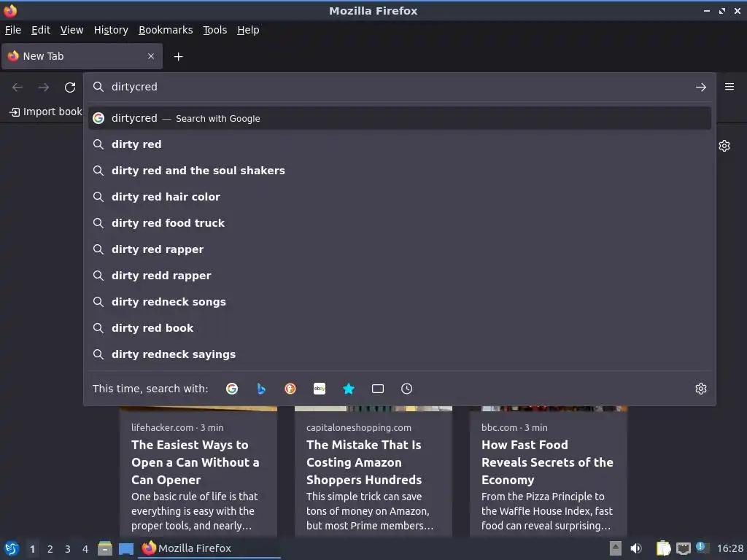
Task: Switch to workspace 1
Action: click(32, 549)
